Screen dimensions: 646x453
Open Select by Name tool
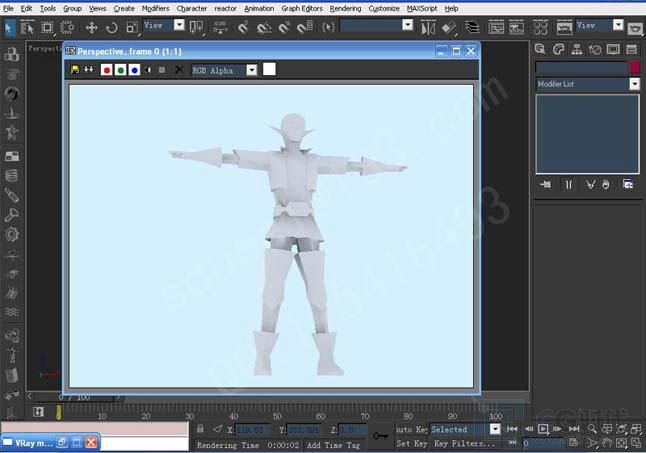[27, 28]
